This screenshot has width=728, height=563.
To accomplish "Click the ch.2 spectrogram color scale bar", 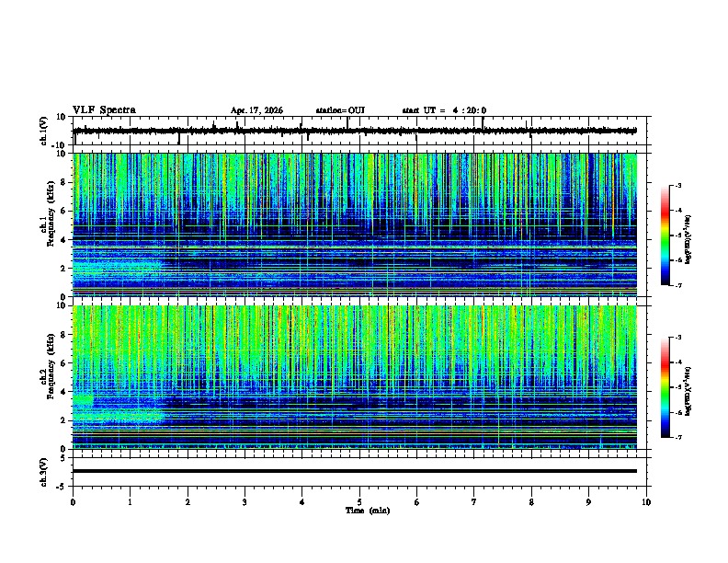I will (665, 387).
